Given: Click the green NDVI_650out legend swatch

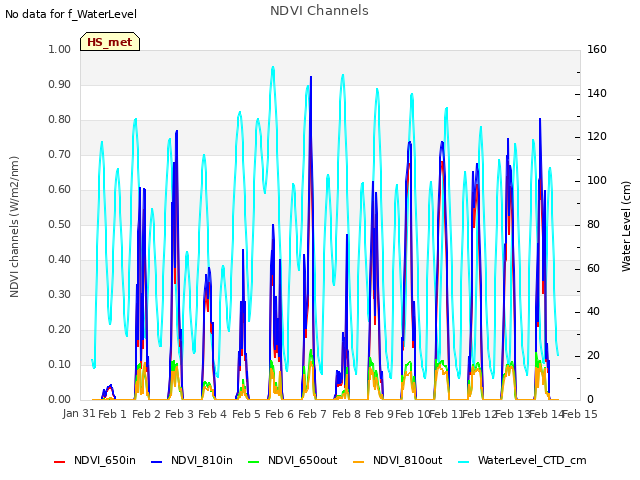Looking at the screenshot, I should [254, 462].
